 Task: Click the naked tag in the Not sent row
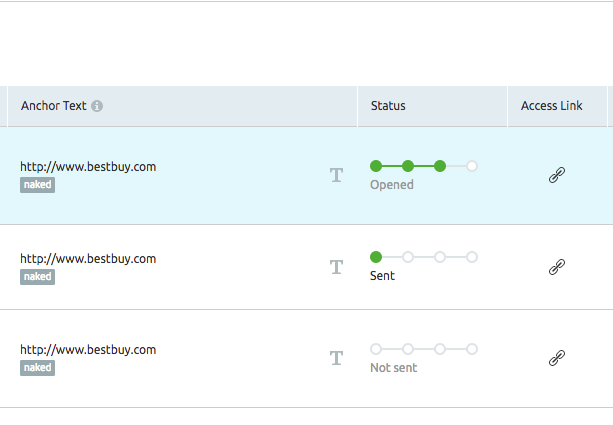click(38, 368)
